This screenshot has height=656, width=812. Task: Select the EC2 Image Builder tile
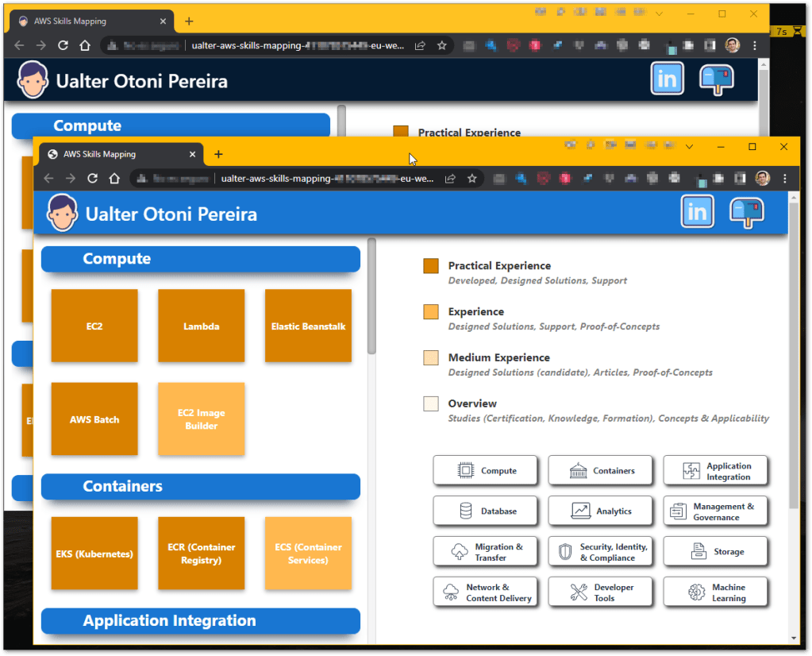(x=201, y=419)
